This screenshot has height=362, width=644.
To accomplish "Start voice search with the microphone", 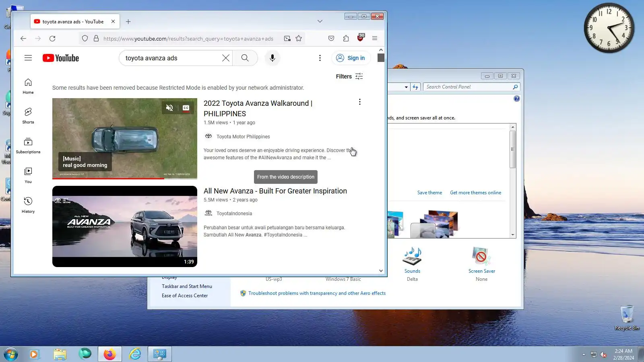I will (272, 58).
